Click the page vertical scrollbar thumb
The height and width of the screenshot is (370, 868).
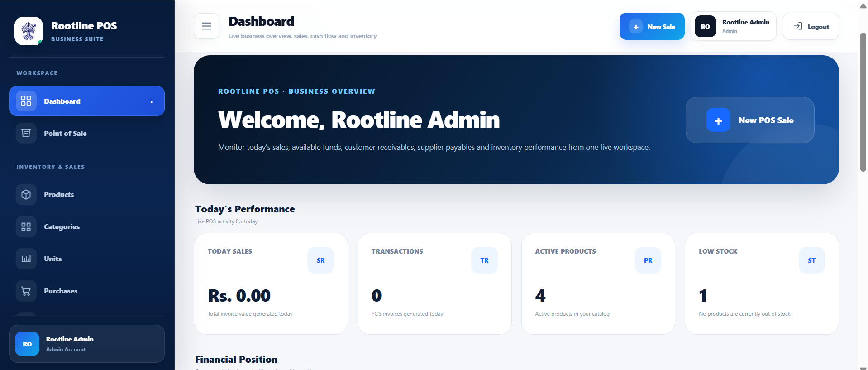coord(863,102)
